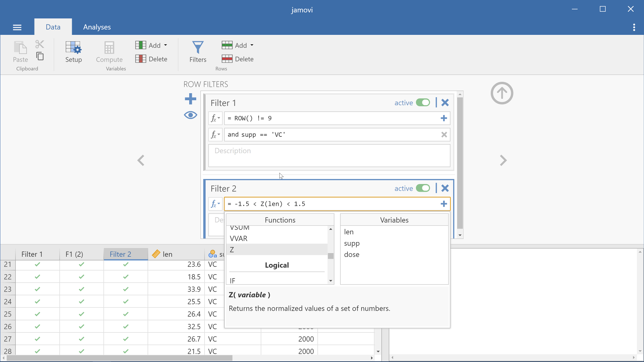
Task: Select IF under Logical functions
Action: tap(277, 281)
